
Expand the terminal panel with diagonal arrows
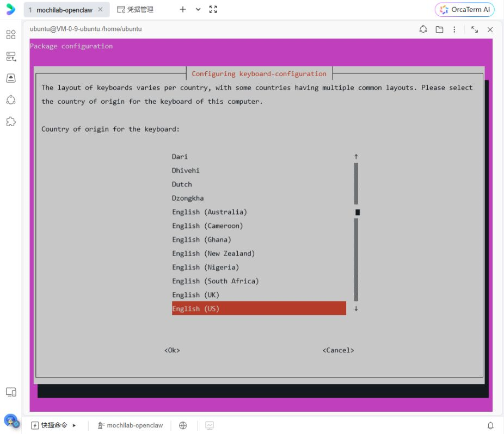(x=475, y=29)
